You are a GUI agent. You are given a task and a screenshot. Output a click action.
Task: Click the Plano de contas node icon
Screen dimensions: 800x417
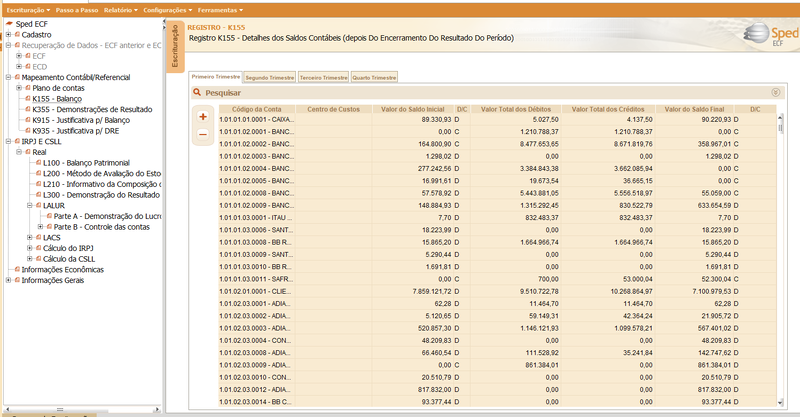pos(28,88)
